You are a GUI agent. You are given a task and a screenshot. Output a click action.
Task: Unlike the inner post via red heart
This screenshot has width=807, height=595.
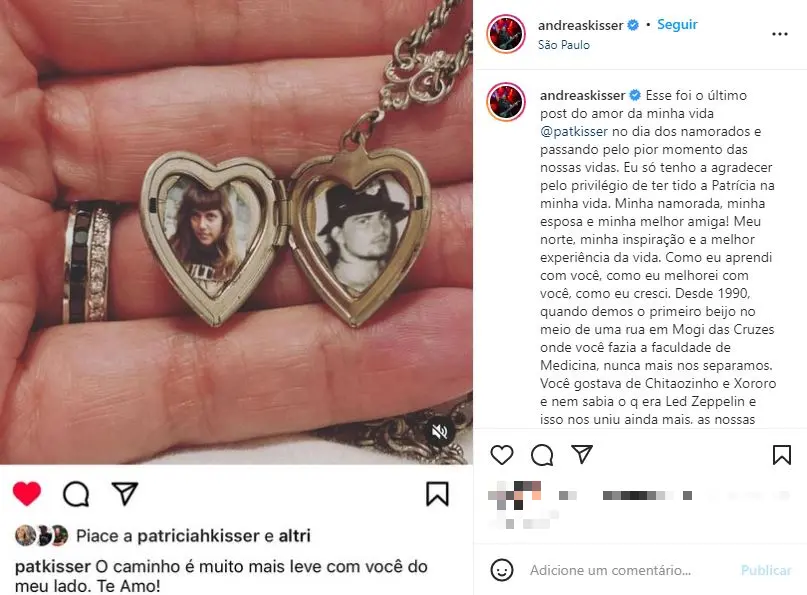point(27,494)
